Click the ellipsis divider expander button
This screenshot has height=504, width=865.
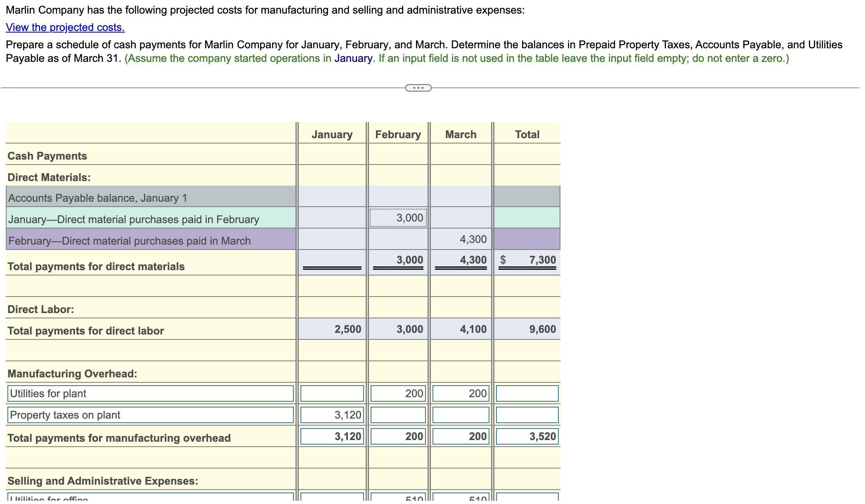tap(418, 88)
